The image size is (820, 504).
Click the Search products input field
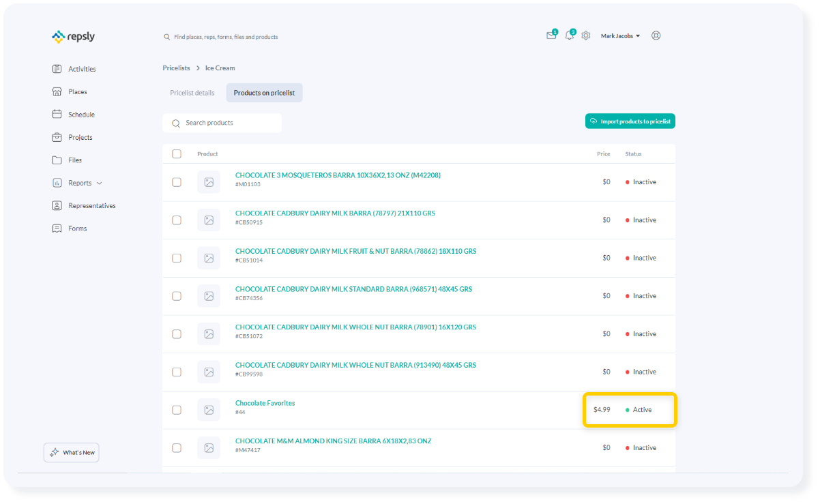point(222,123)
